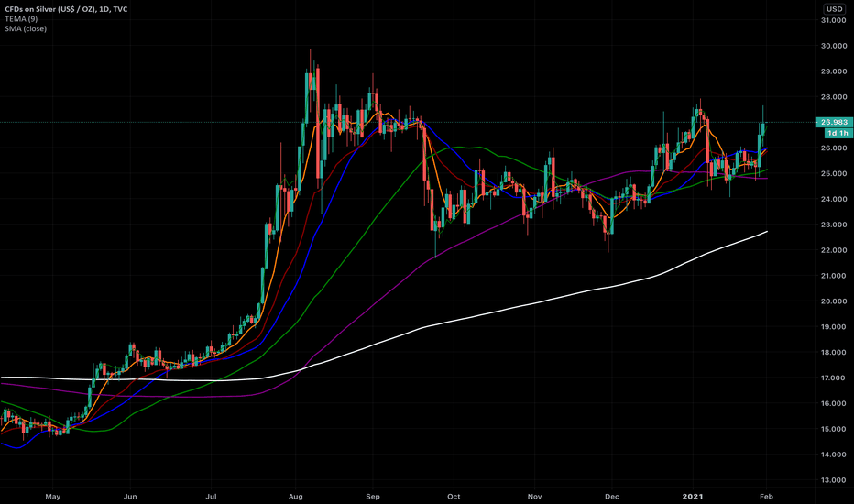Screen dimensions: 854x504
Task: Click the Oct label on time axis
Action: [454, 497]
